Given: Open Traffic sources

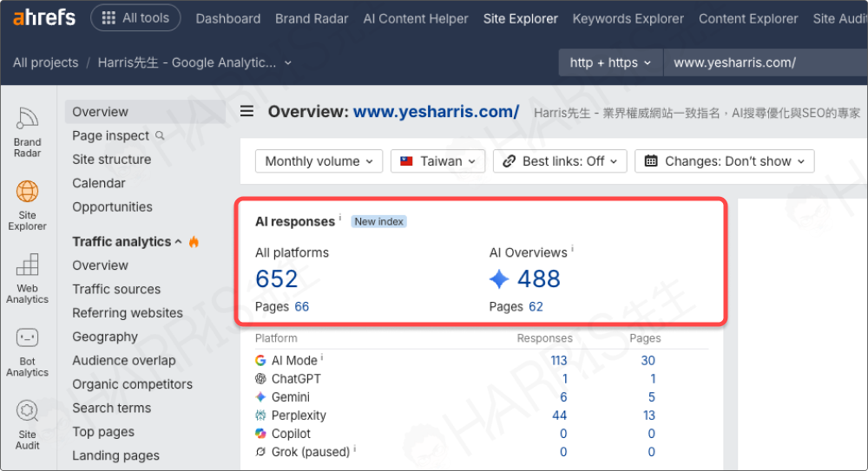Looking at the screenshot, I should coord(116,290).
